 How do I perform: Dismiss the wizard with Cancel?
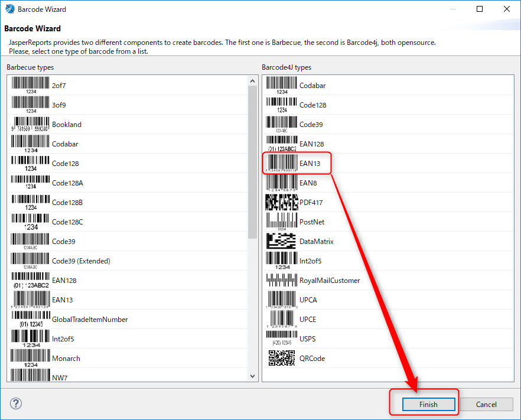pos(486,404)
